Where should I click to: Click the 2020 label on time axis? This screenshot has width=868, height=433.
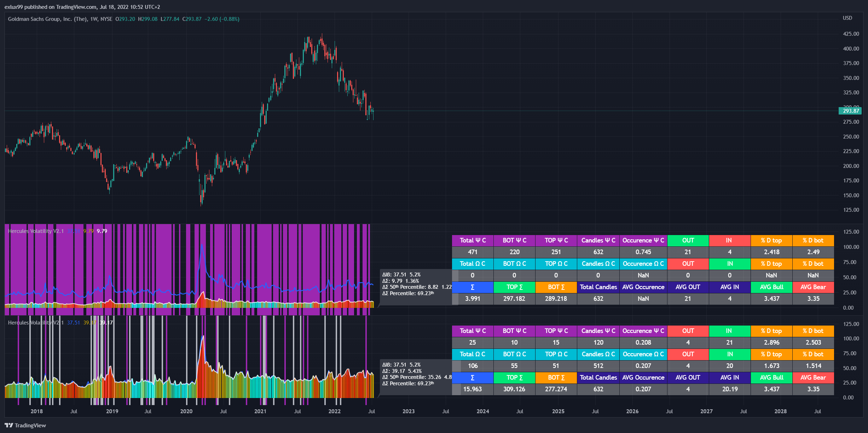pos(186,411)
